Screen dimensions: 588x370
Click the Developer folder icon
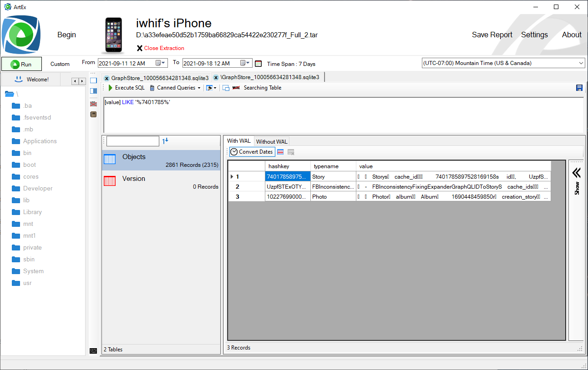pos(16,188)
